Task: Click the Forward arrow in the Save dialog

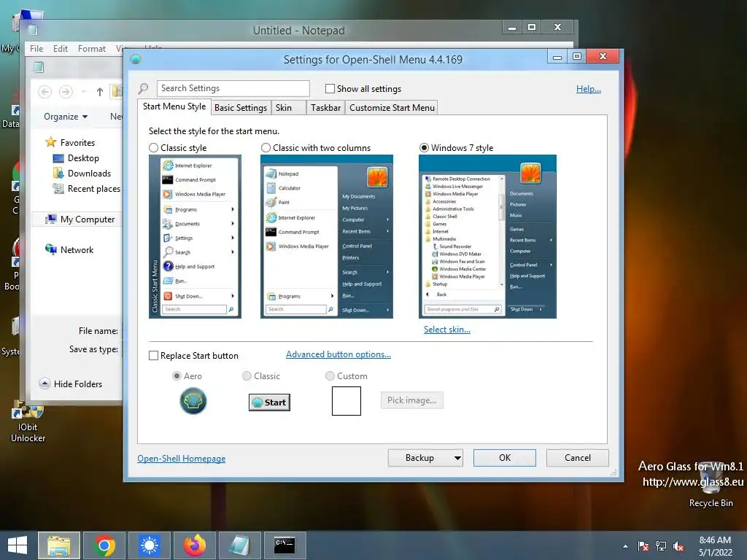Action: (x=66, y=91)
